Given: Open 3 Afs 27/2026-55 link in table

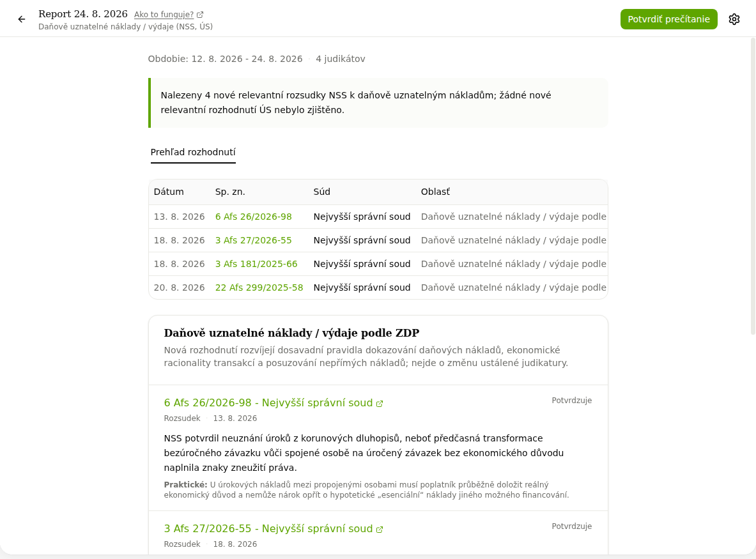Looking at the screenshot, I should (x=254, y=240).
